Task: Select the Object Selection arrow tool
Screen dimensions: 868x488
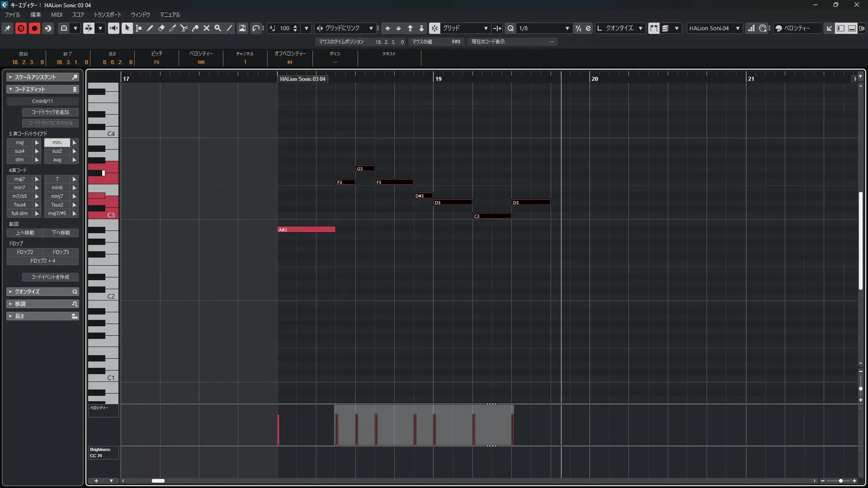Action: [127, 28]
